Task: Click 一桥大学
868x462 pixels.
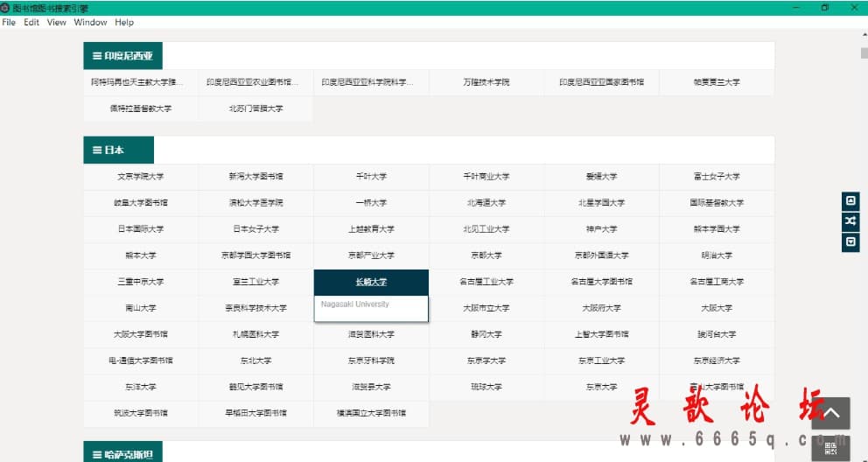Action: pyautogui.click(x=372, y=203)
